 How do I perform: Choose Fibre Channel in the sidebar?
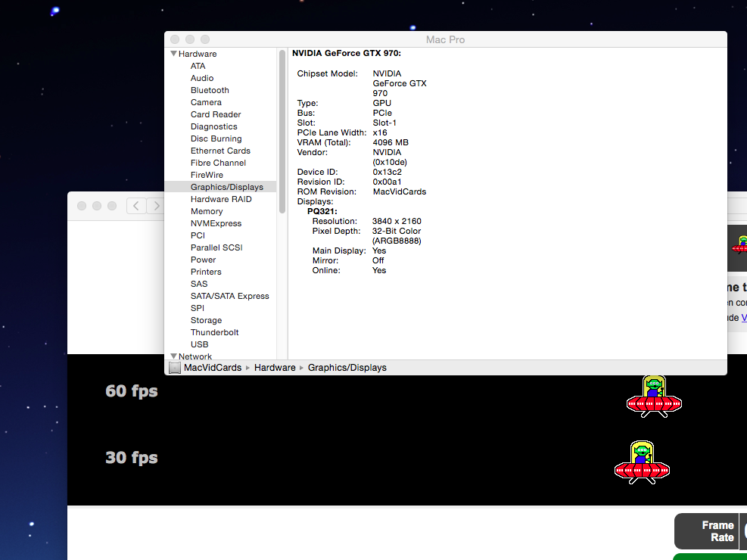(218, 163)
